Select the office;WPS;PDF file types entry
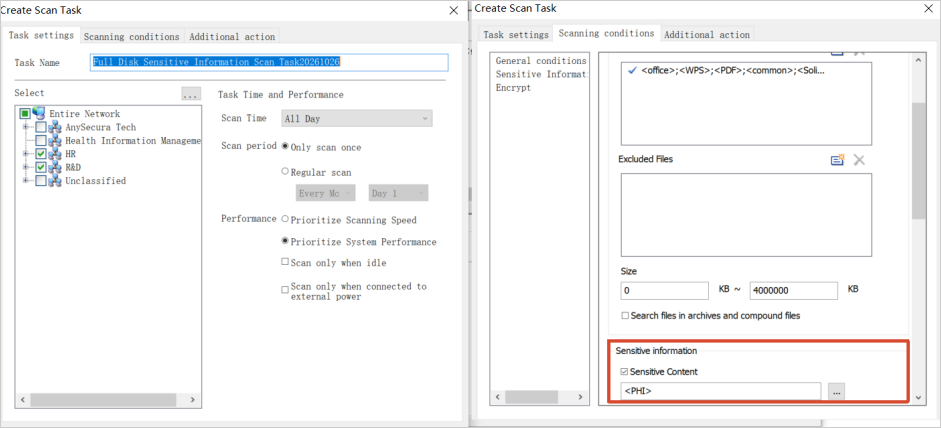This screenshot has height=428, width=941. (x=733, y=71)
